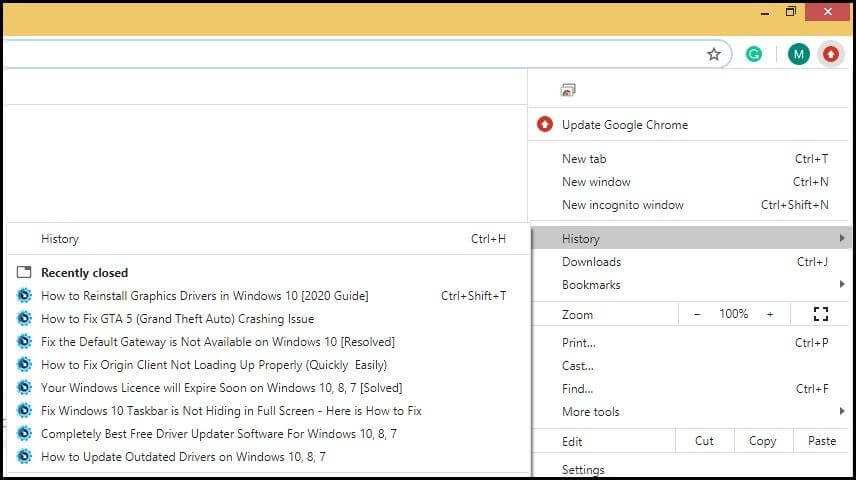This screenshot has height=480, width=856.
Task: Click favicon of Update Outdated Drivers entry
Action: tap(24, 456)
